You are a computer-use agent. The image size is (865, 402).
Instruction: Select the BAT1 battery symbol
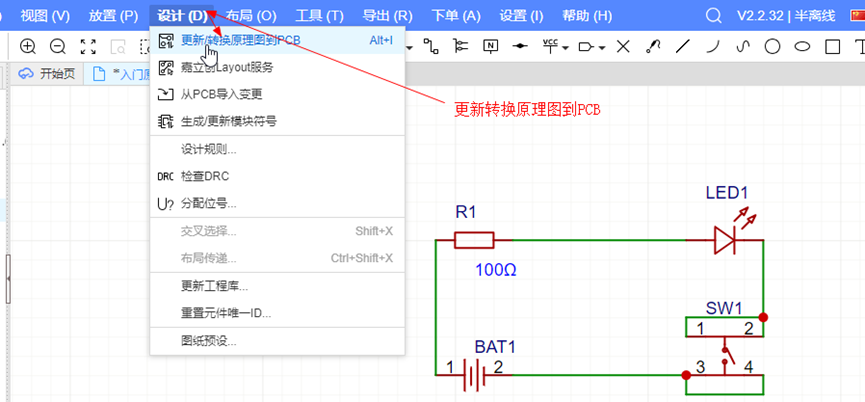474,375
